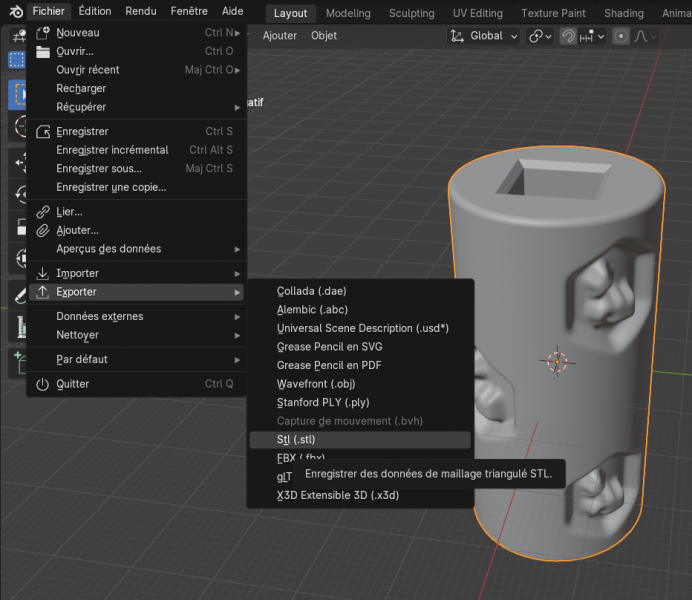Image resolution: width=692 pixels, height=600 pixels.
Task: Open the pivot point dropdown
Action: 540,36
